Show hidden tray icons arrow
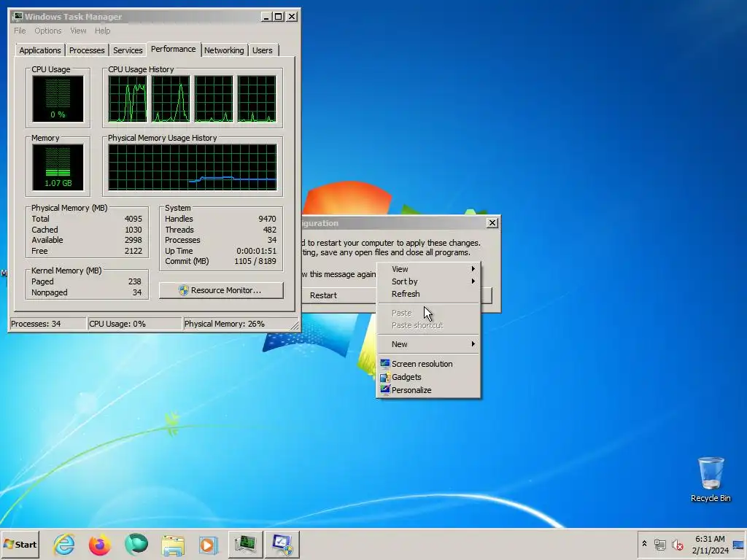The width and height of the screenshot is (747, 560). coord(644,544)
